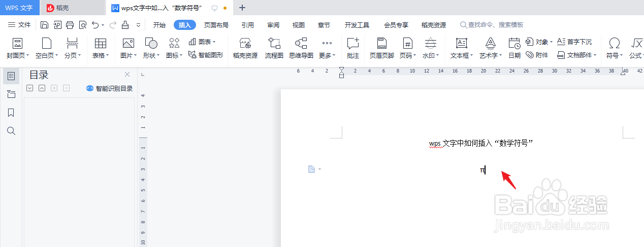This screenshot has width=644, height=247.
Task: Insert an attachment (附件)
Action: (537, 54)
